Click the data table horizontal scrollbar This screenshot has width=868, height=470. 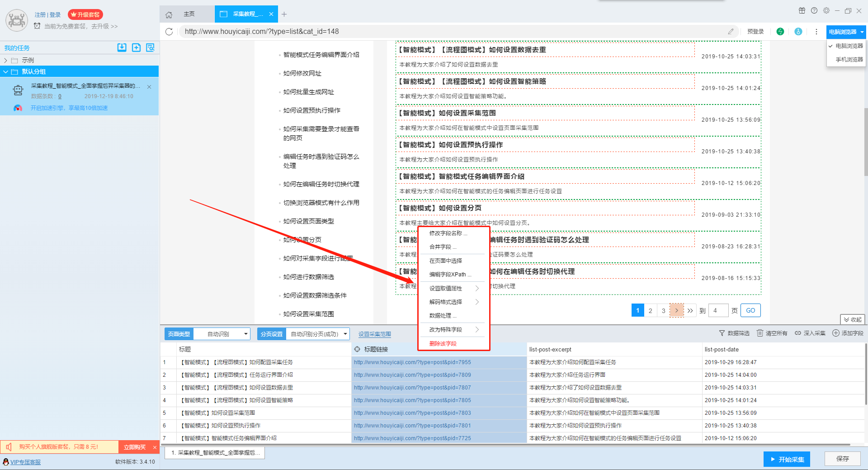pos(505,445)
